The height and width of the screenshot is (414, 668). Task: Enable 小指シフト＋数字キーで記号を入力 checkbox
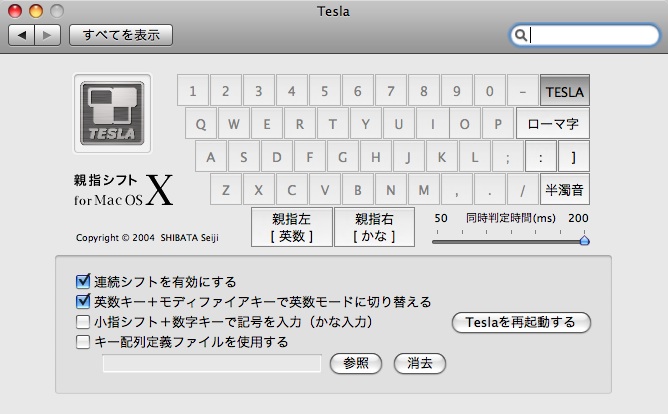click(83, 322)
